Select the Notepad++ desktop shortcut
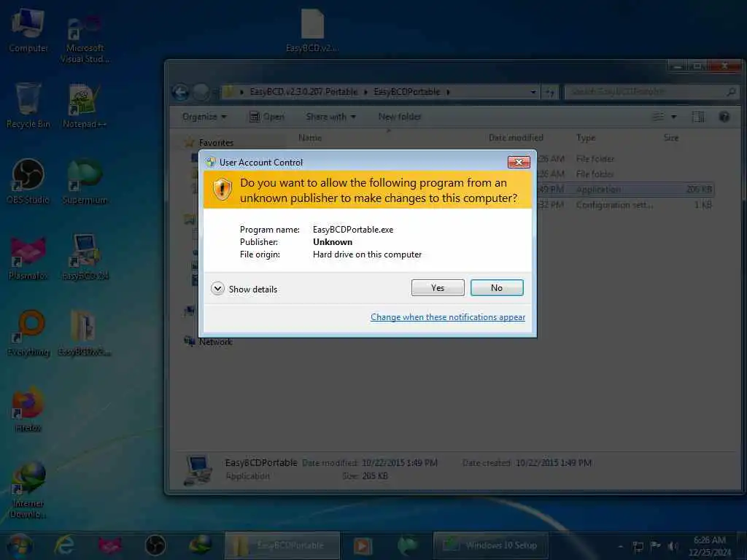The height and width of the screenshot is (560, 747). pos(85,106)
